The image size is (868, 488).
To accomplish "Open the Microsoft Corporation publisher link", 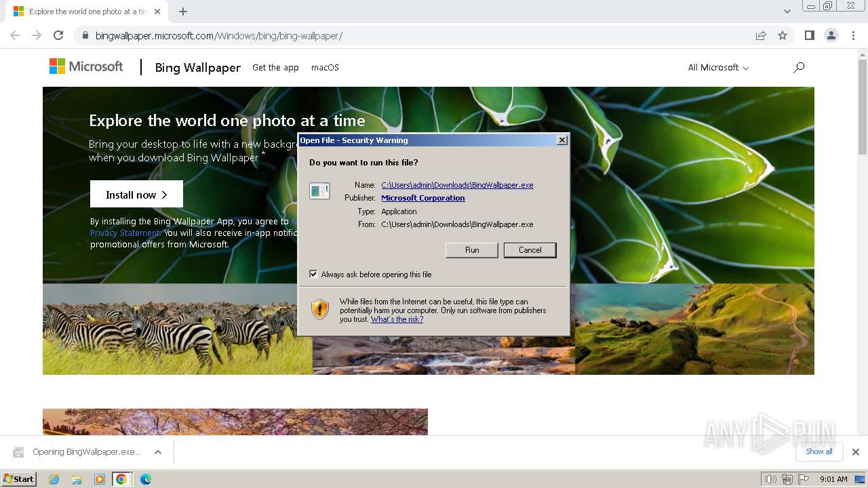I will 423,198.
